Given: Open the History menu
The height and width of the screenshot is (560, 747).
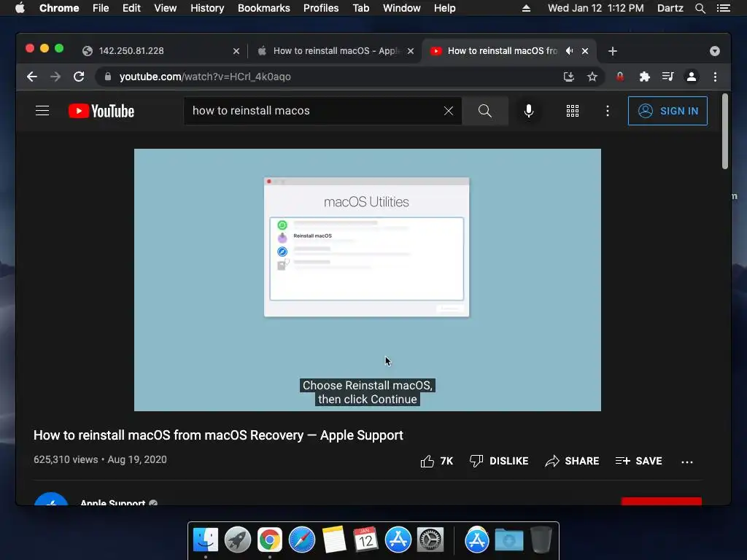Looking at the screenshot, I should pyautogui.click(x=207, y=8).
